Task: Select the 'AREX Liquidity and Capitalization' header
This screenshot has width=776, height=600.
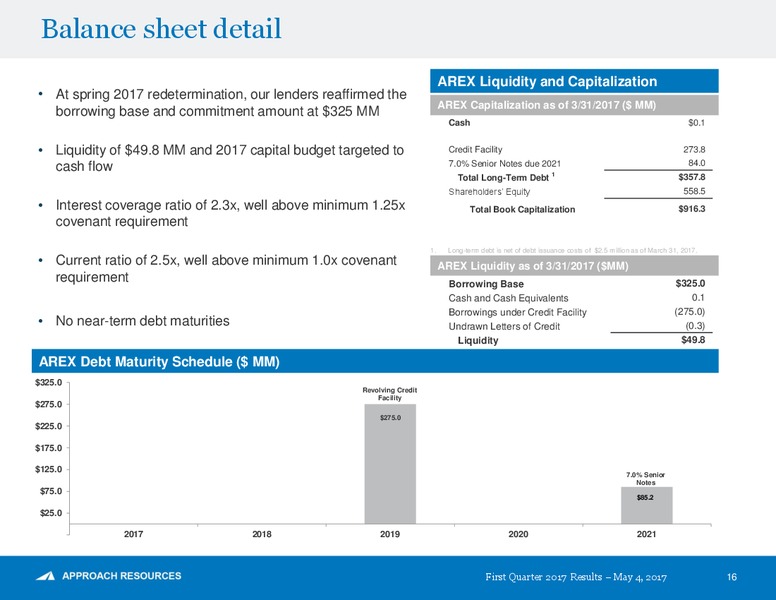Action: click(x=574, y=81)
